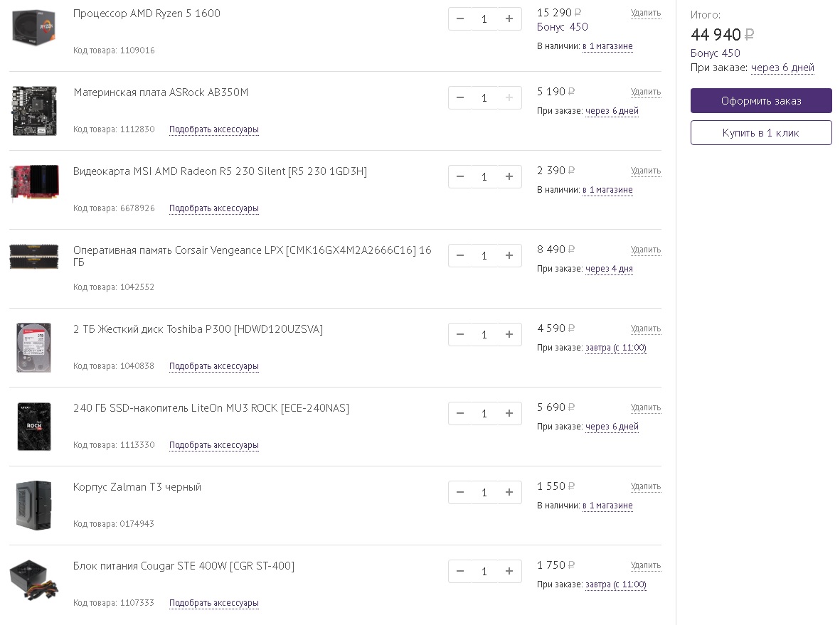Viewport: 840px width, 625px height.
Task: Show store availability for Ryzen processor
Action: (607, 46)
